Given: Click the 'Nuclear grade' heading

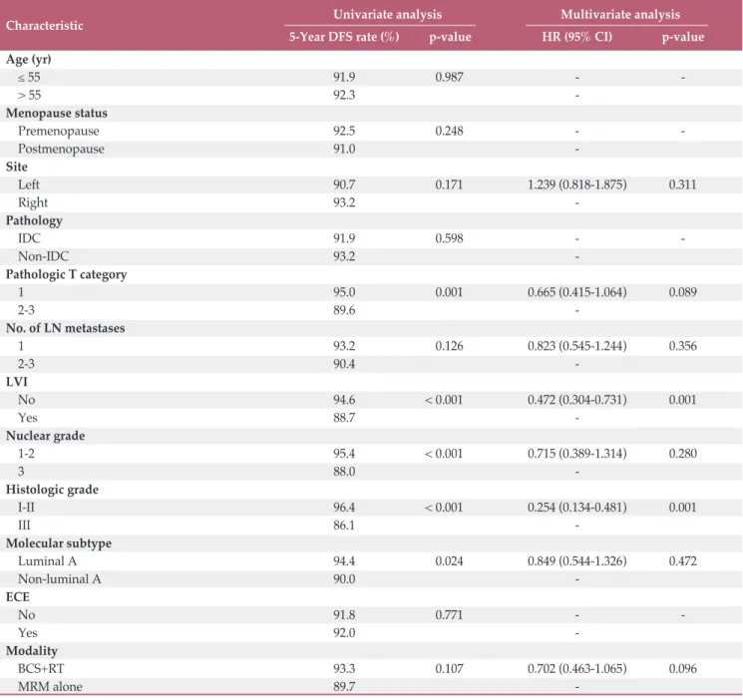Looking at the screenshot, I should [x=46, y=436].
